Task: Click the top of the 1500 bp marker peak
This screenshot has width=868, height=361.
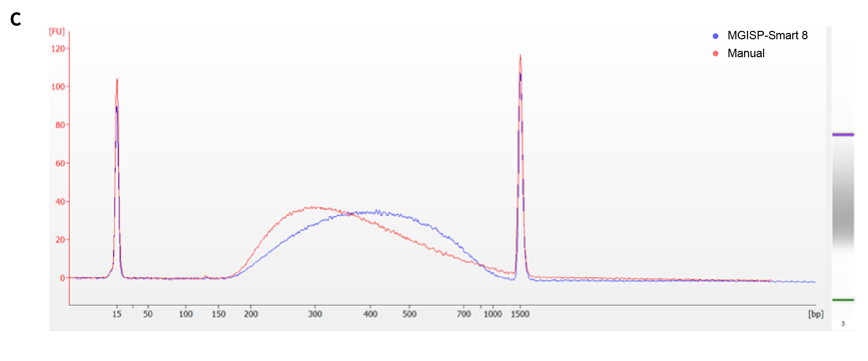Action: 520,55
